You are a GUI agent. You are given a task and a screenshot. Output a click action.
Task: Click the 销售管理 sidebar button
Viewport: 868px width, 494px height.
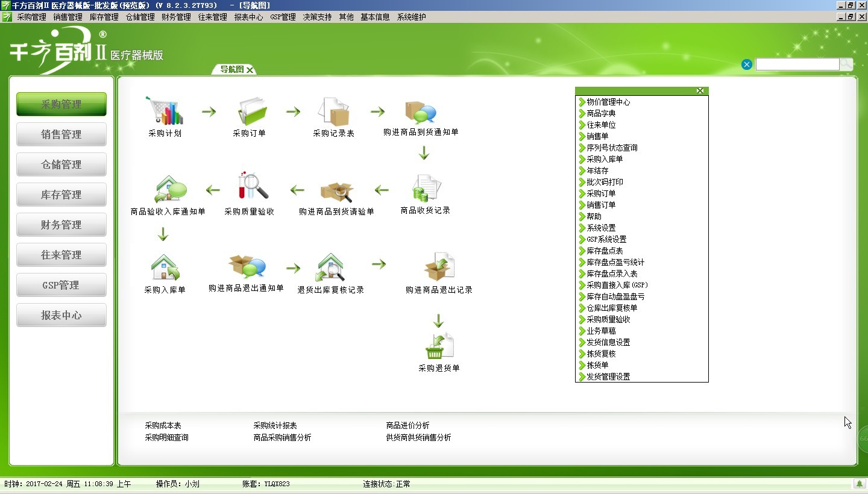(61, 134)
